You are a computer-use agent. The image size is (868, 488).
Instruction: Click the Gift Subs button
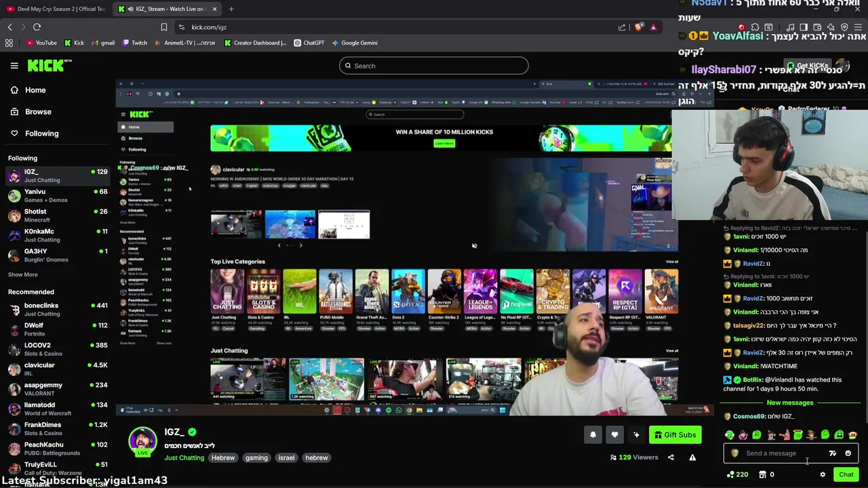click(x=675, y=435)
